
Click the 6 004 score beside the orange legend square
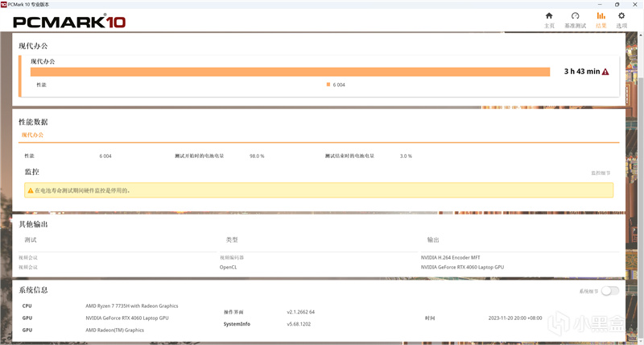[339, 85]
